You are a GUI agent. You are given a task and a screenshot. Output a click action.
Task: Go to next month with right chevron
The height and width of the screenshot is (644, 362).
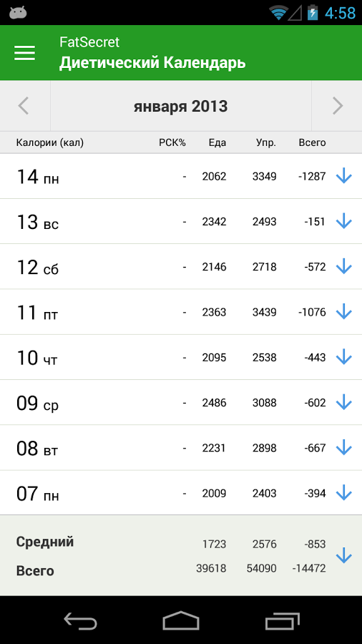[338, 106]
